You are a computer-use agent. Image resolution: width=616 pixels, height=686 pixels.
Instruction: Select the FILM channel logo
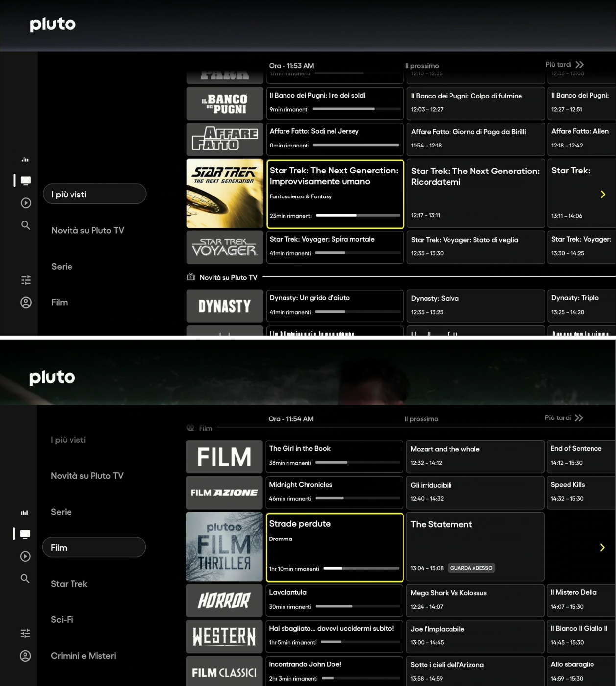coord(224,457)
